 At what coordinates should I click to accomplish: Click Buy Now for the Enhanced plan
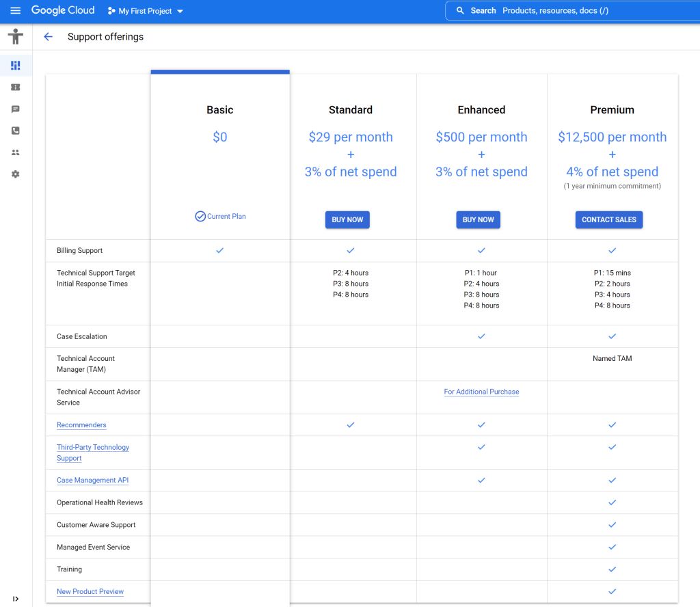[x=478, y=219]
